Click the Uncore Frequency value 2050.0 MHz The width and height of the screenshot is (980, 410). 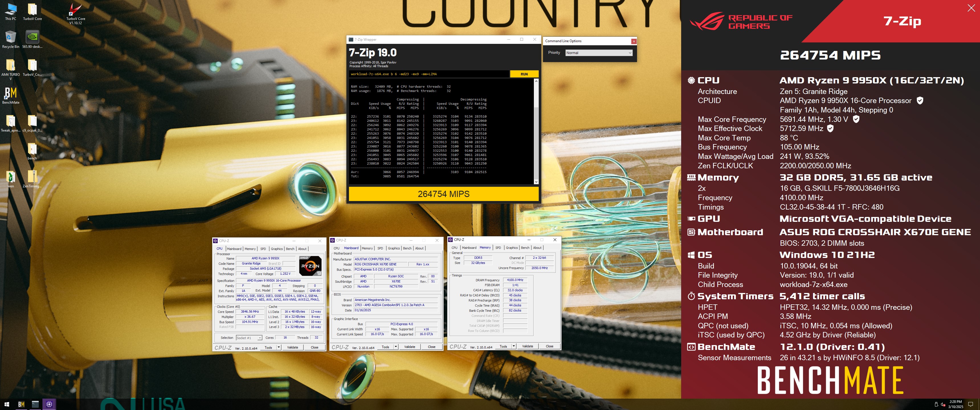click(x=540, y=268)
